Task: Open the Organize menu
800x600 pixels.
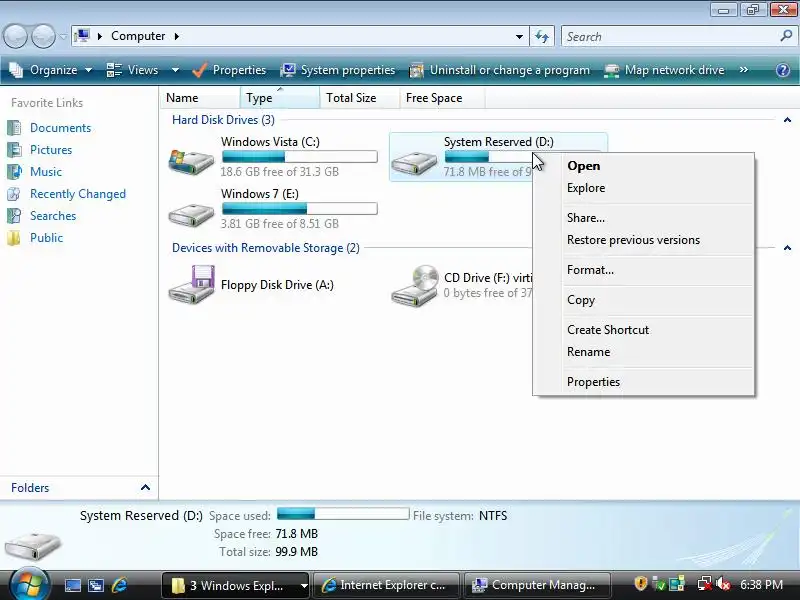Action: click(51, 70)
